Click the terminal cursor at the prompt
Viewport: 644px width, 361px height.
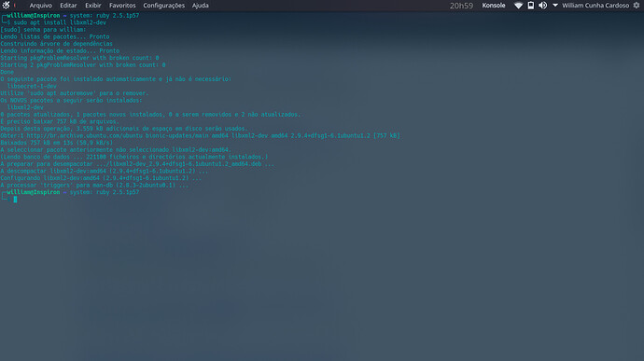coord(15,200)
